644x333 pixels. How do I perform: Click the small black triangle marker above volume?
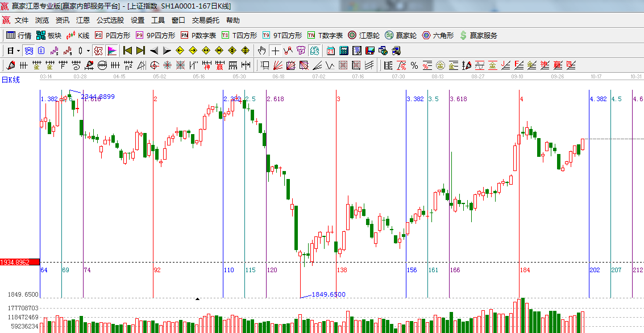coord(197,298)
